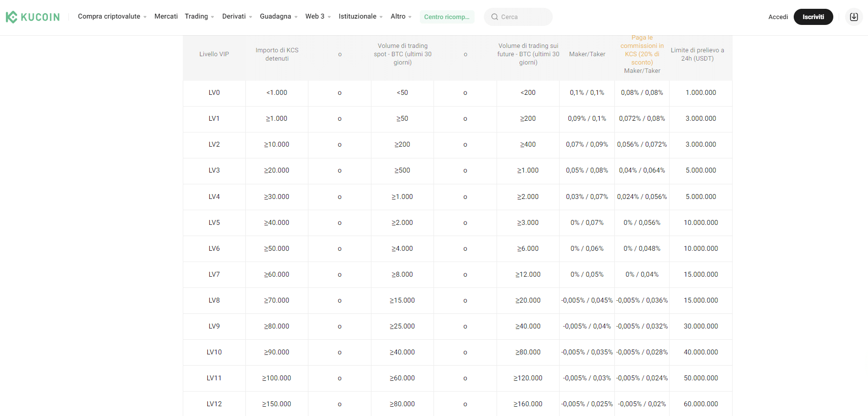This screenshot has height=416, width=868.
Task: Select the ≥120.000 futures volume cell
Action: click(528, 378)
